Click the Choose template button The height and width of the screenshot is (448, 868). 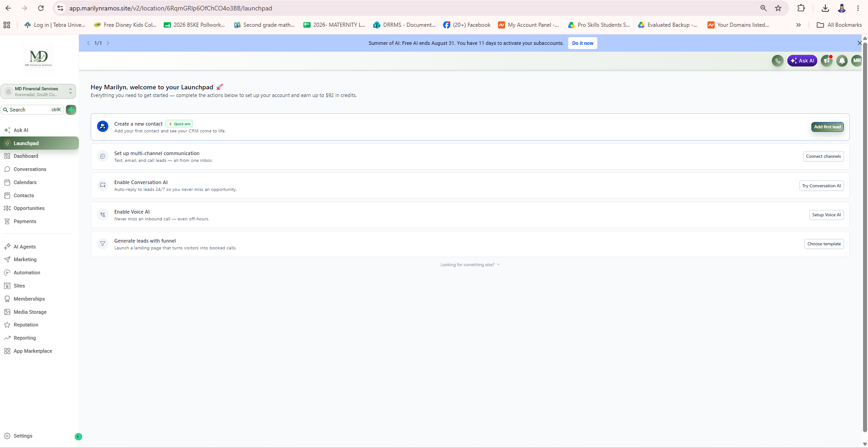pos(824,244)
